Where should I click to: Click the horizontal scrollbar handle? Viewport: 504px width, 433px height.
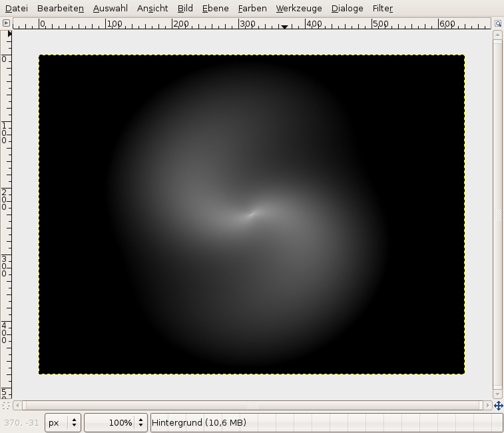pos(252,405)
